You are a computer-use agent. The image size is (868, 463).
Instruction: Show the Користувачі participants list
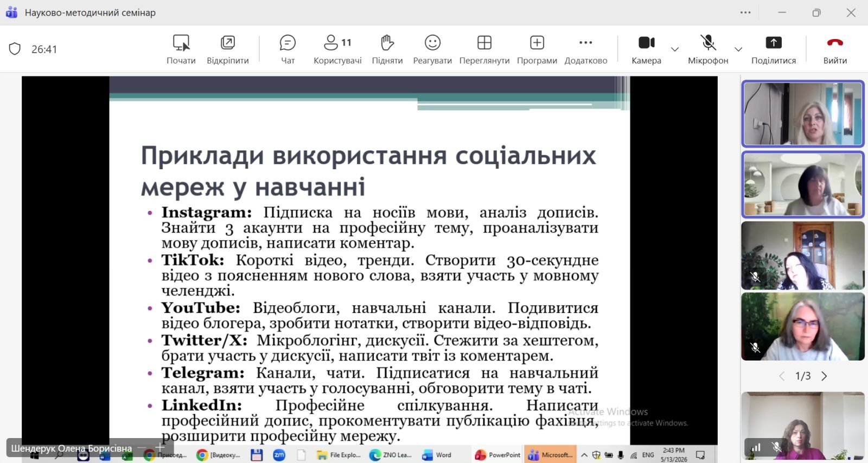(337, 49)
